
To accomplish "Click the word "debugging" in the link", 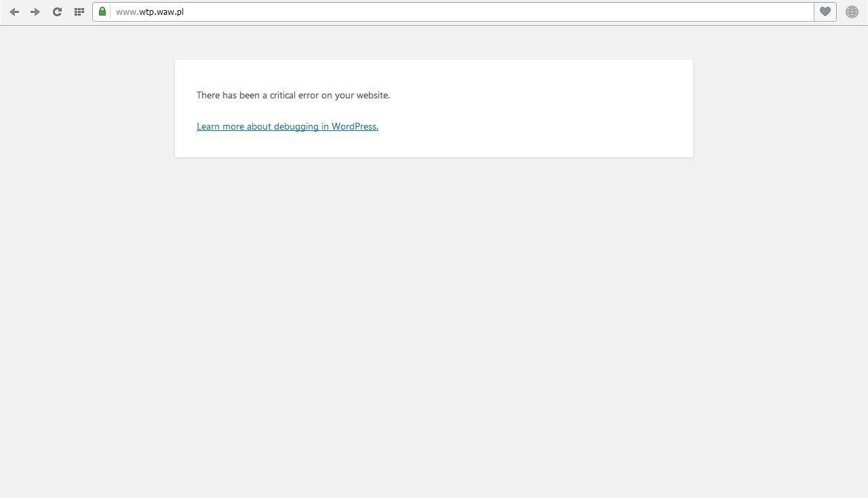I will 296,126.
